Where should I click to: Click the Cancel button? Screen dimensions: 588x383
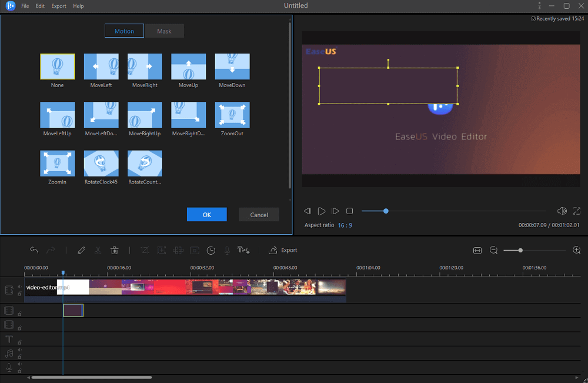pyautogui.click(x=259, y=214)
